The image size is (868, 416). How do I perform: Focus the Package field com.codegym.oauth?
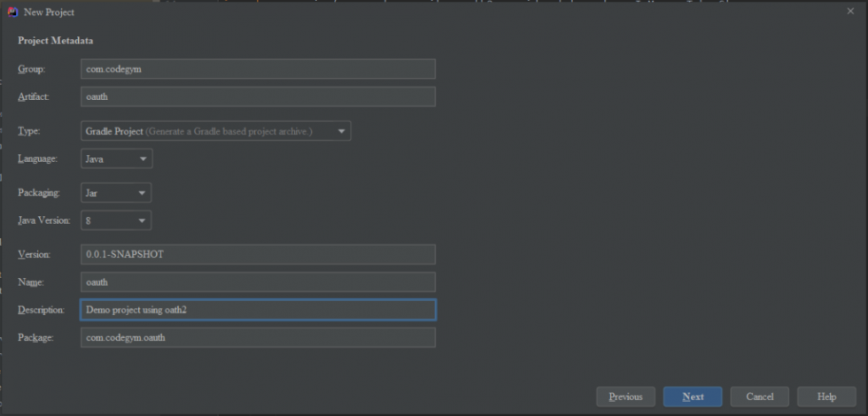[x=258, y=337]
